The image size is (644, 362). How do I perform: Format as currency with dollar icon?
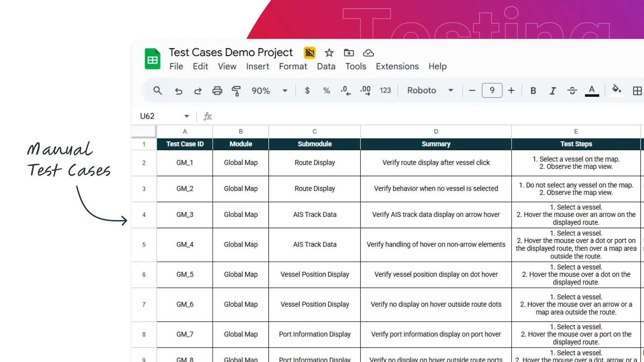click(x=307, y=90)
